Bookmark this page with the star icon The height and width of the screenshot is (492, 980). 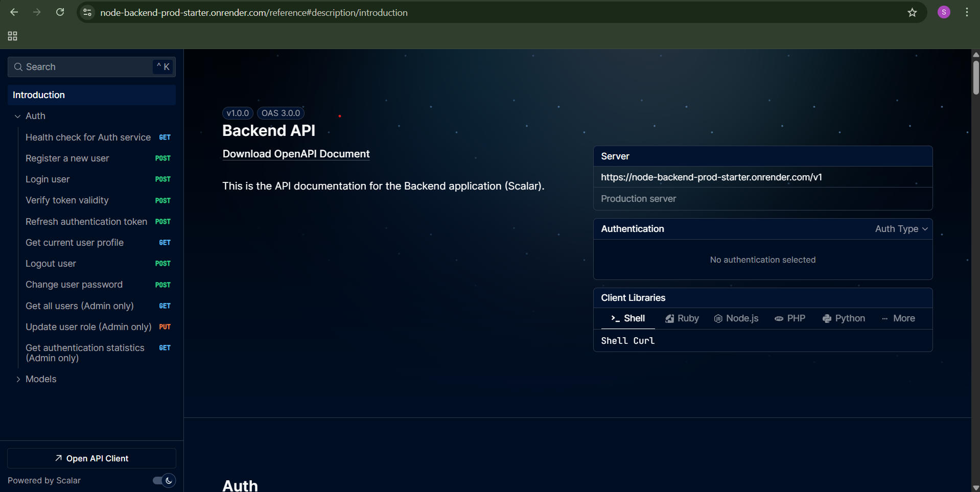[912, 12]
